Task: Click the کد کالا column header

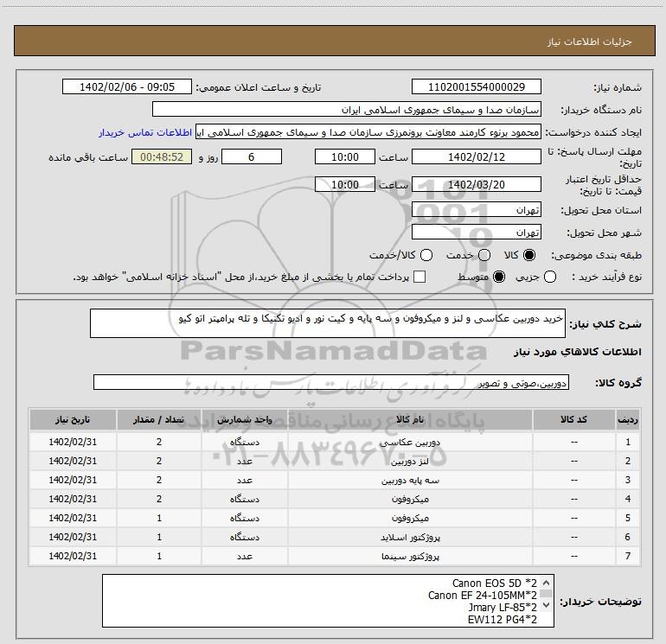Action: pyautogui.click(x=573, y=419)
